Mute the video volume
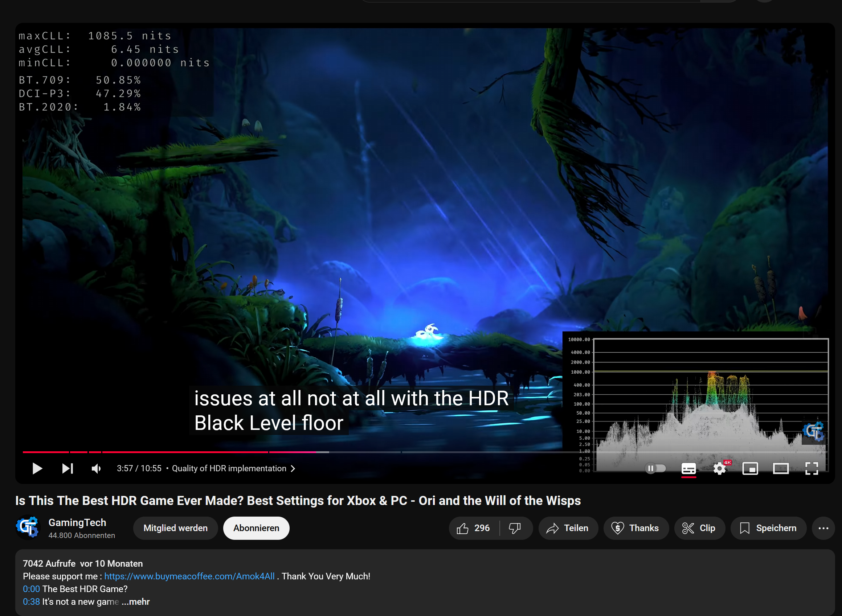The image size is (842, 616). click(96, 469)
